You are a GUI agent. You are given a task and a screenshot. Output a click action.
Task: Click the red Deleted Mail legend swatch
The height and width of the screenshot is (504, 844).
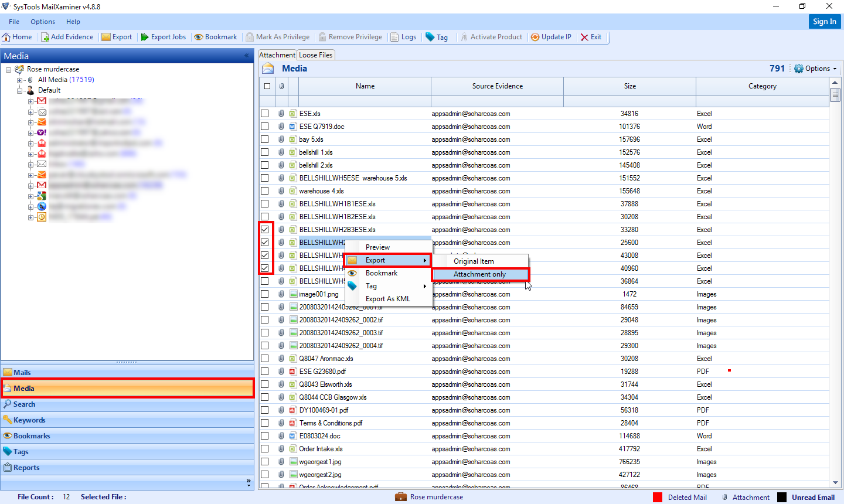tap(658, 498)
